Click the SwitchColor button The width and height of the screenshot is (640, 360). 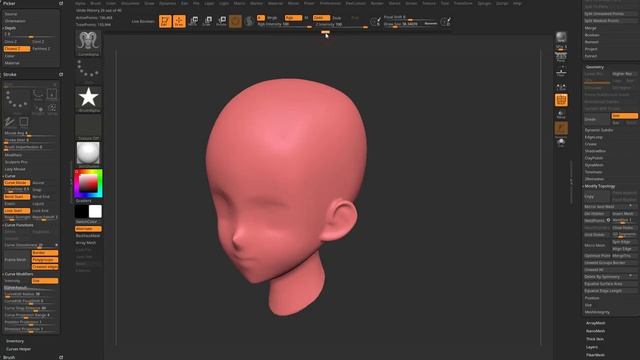pos(88,222)
